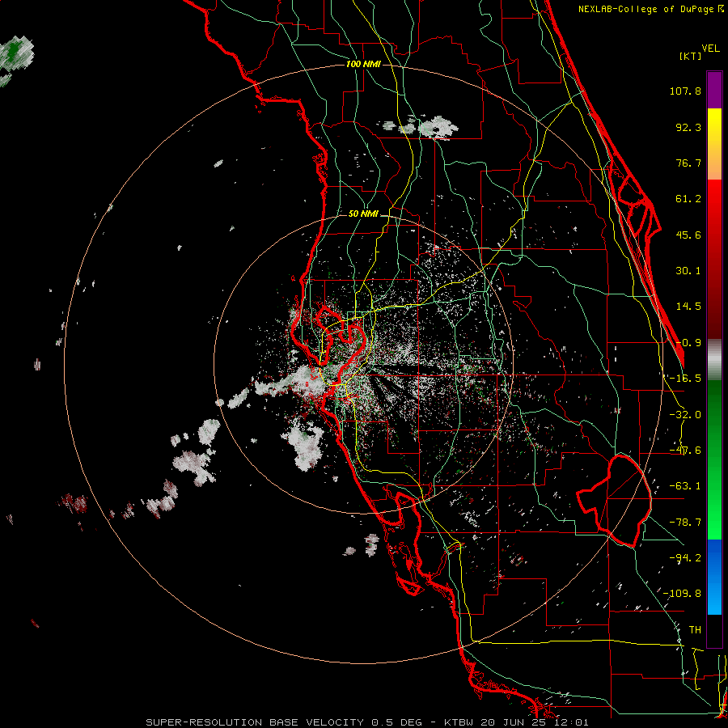
Task: Click the [KT] units label
Action: click(691, 56)
